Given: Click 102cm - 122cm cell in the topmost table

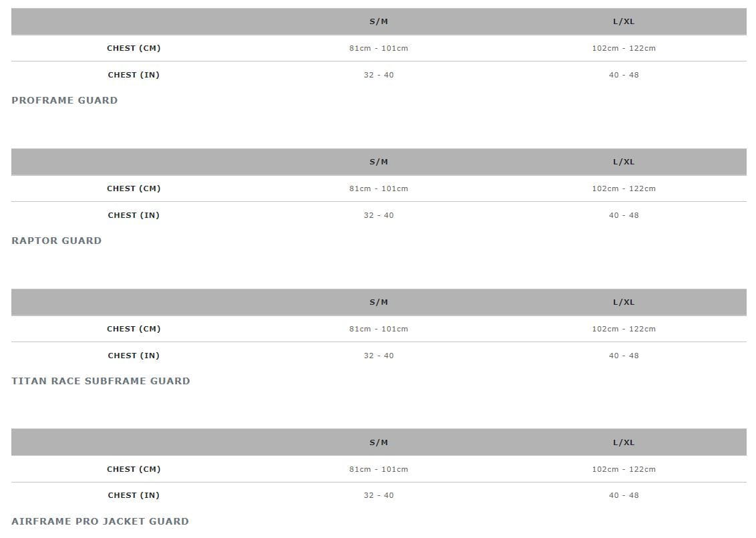Looking at the screenshot, I should (624, 48).
